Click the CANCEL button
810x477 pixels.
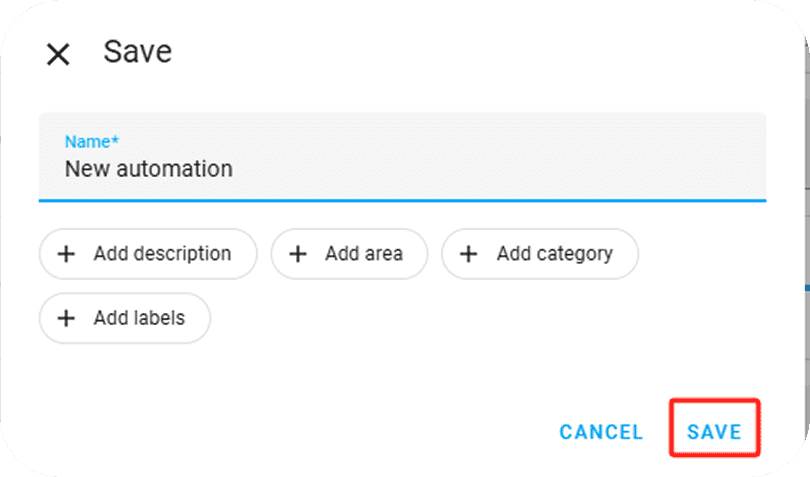601,432
